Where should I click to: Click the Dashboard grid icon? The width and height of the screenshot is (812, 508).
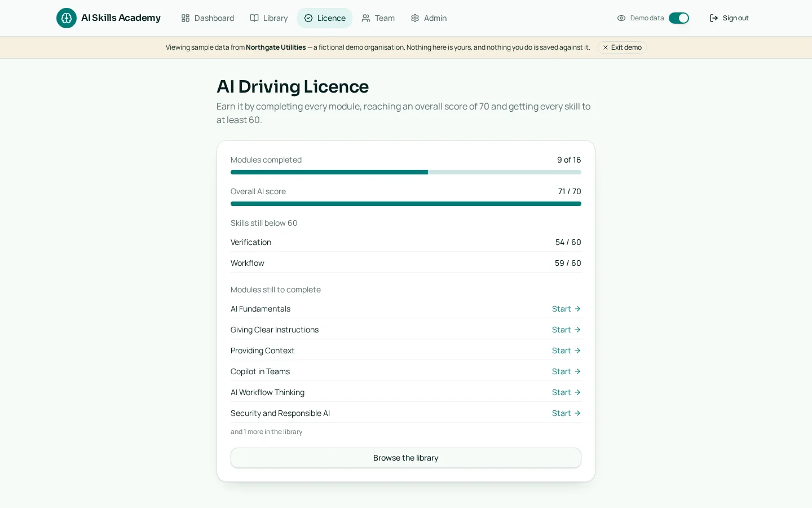[x=186, y=18]
